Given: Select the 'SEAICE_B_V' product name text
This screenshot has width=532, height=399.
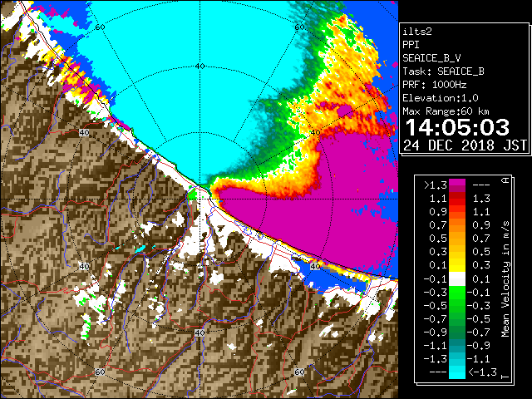Looking at the screenshot, I should pyautogui.click(x=431, y=58).
